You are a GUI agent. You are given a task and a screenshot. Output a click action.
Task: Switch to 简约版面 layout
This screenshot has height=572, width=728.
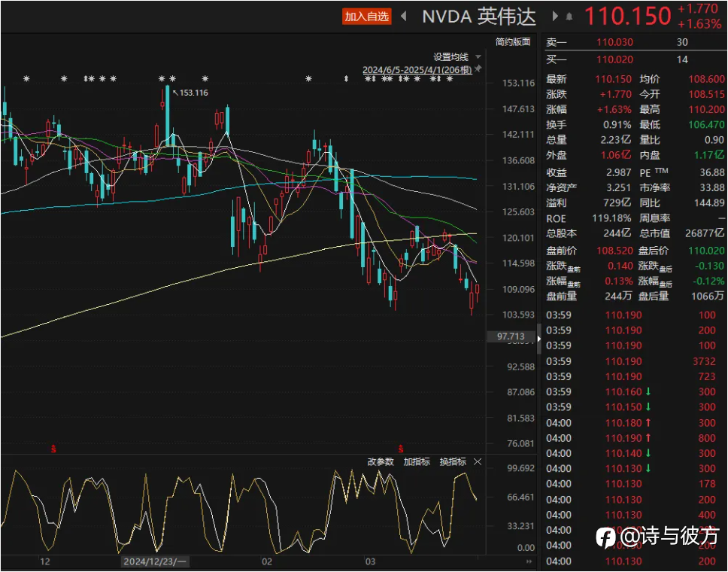click(513, 42)
